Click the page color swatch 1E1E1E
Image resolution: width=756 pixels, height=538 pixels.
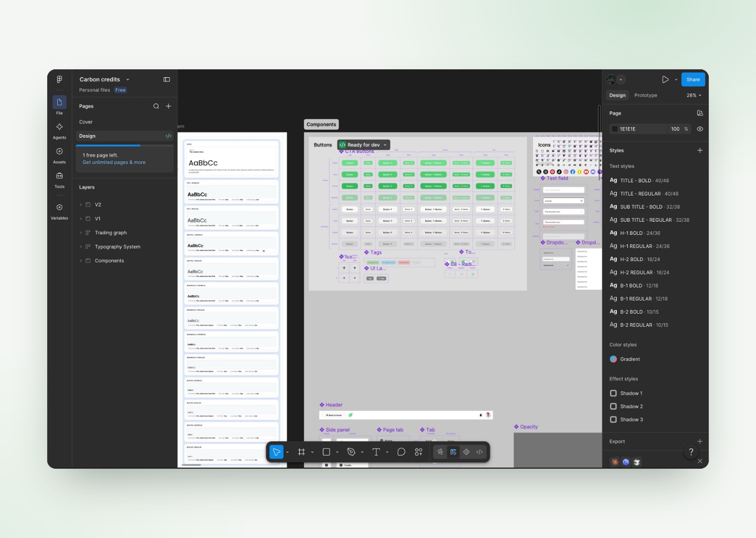pos(615,129)
